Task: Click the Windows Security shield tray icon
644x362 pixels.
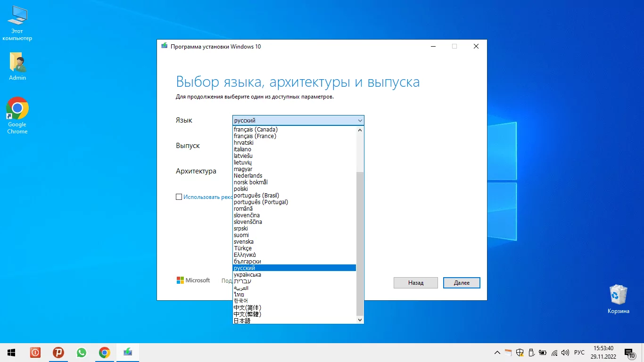Action: 520,353
